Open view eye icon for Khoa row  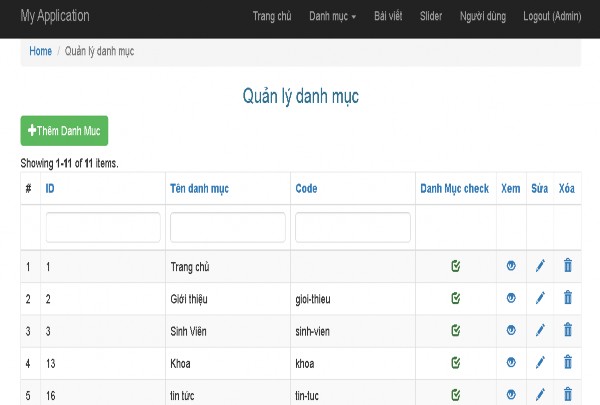[x=511, y=362]
